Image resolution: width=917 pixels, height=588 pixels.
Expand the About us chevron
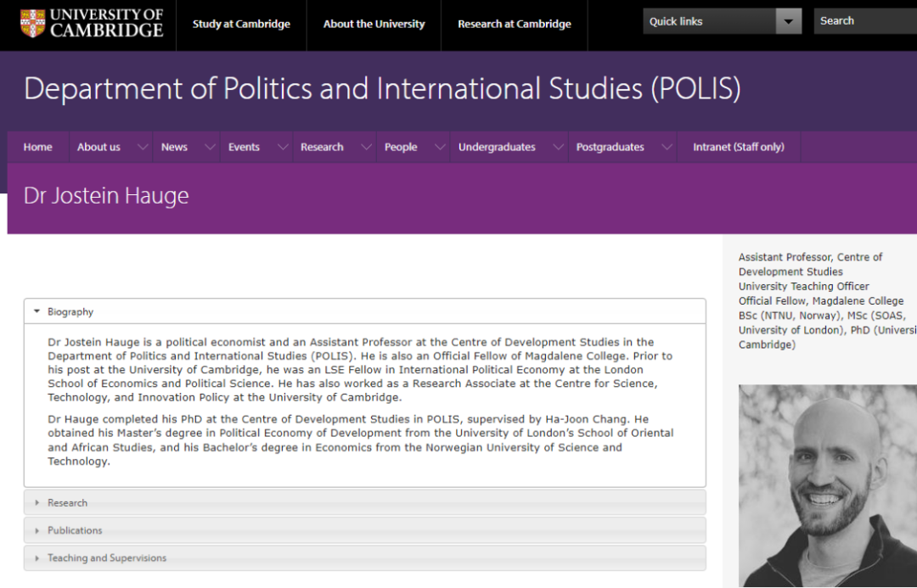[142, 147]
